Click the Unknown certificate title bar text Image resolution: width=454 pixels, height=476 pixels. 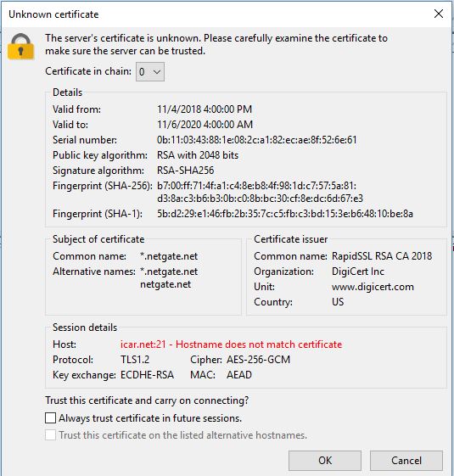pyautogui.click(x=53, y=14)
